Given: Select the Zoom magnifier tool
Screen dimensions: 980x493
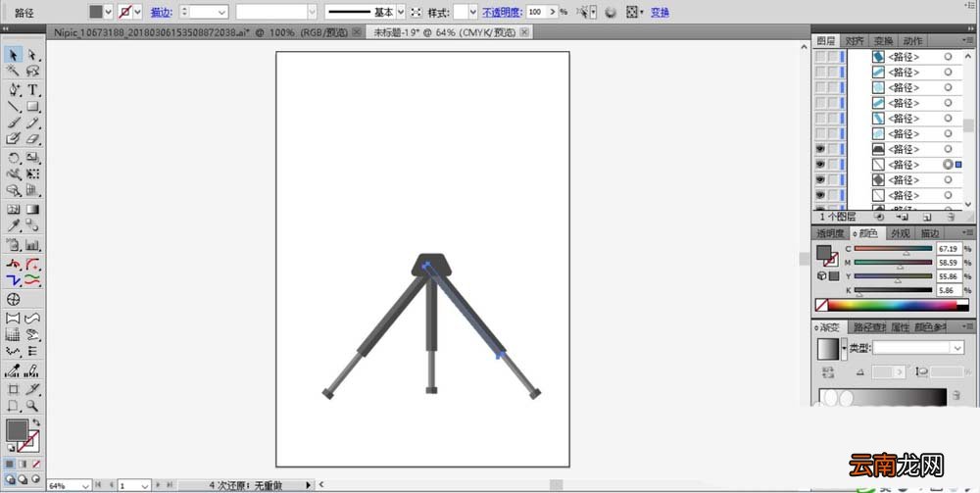Looking at the screenshot, I should 32,406.
